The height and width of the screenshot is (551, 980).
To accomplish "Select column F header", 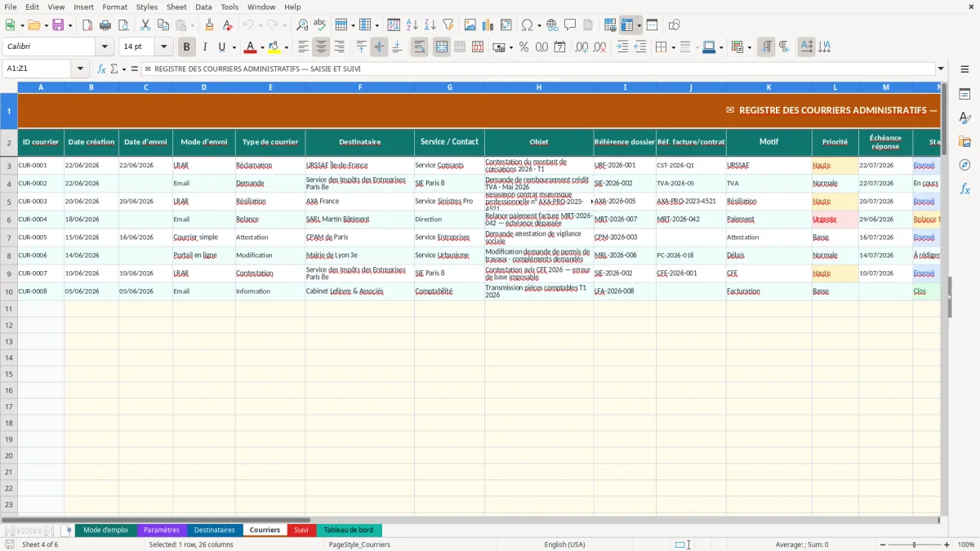I will [x=359, y=87].
